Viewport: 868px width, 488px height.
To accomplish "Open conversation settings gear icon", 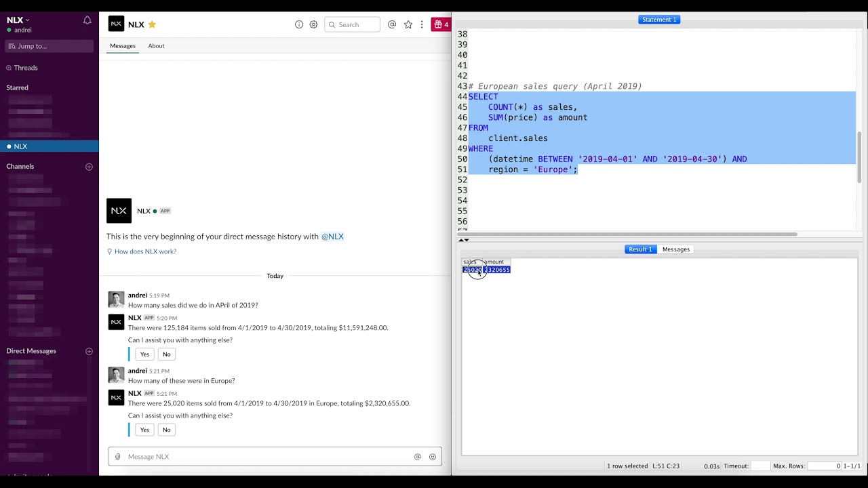I will pos(313,24).
